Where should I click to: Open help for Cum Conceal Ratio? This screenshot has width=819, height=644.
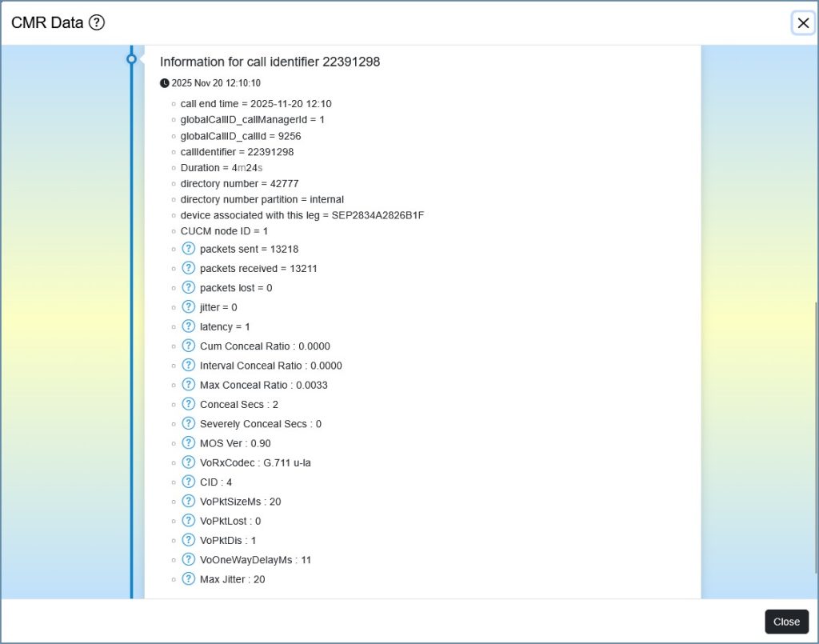pos(189,346)
